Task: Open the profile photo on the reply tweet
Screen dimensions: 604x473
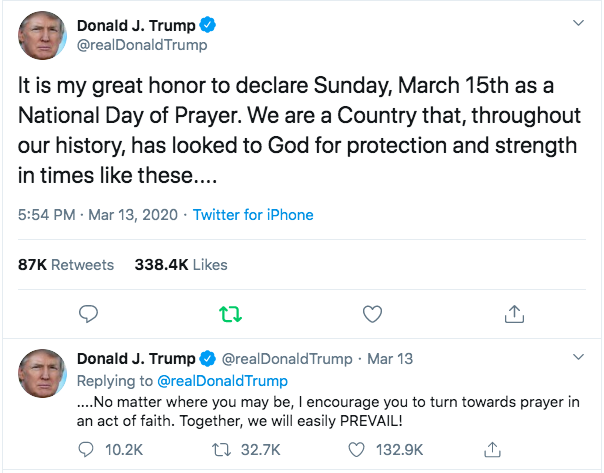Action: click(43, 372)
